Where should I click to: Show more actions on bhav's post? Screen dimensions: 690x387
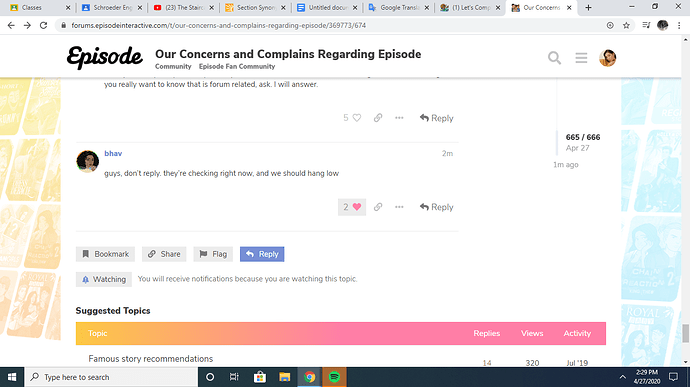(x=399, y=207)
